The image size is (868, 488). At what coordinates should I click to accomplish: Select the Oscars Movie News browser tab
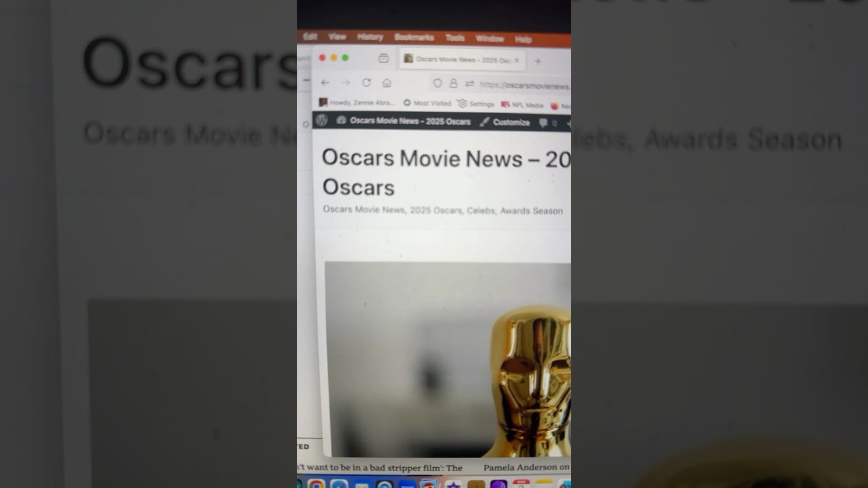(x=462, y=60)
